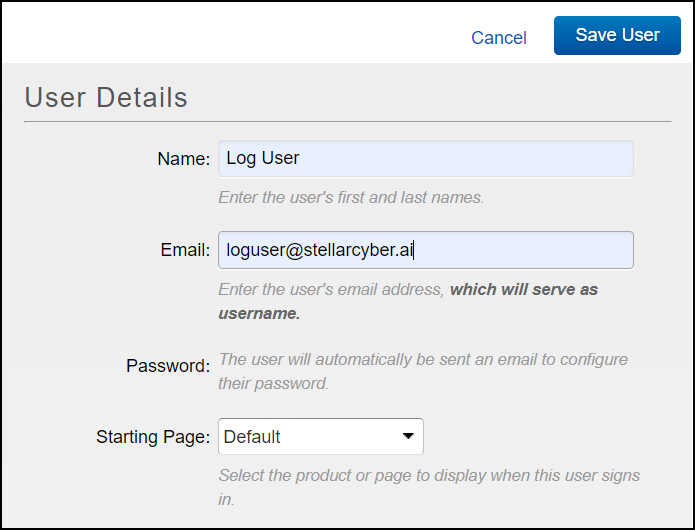Click the Starting Page dropdown arrow

407,437
